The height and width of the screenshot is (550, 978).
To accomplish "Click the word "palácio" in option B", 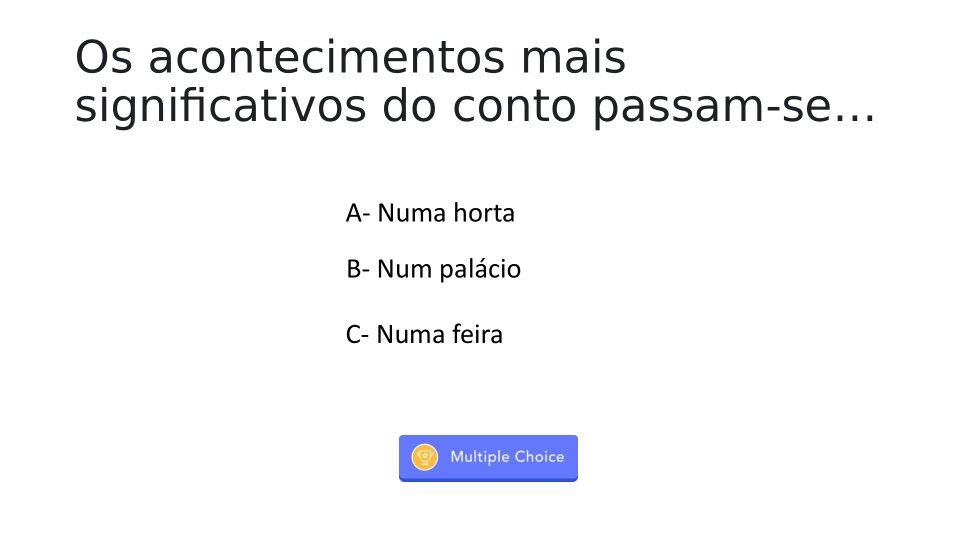I will (480, 269).
